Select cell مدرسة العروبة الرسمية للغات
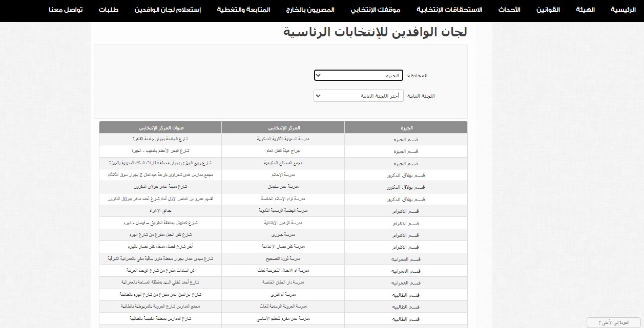Image resolution: width=644 pixels, height=328 pixels. coord(283,307)
